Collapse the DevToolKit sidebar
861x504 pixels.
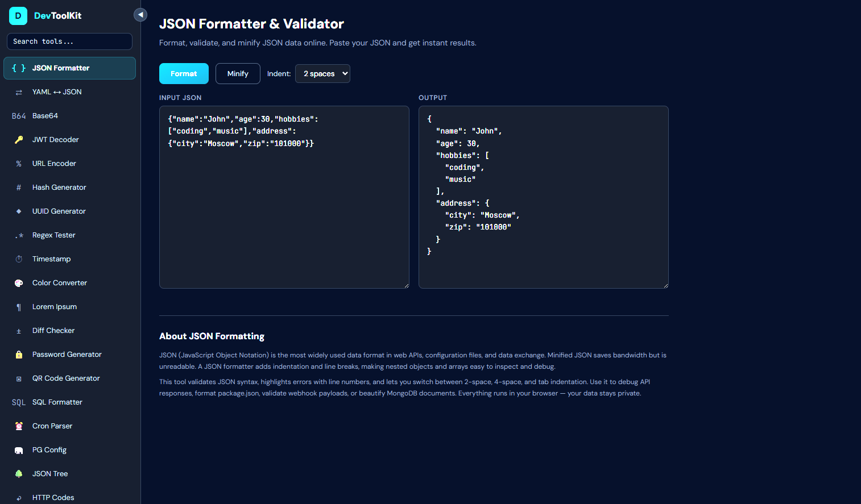pyautogui.click(x=140, y=14)
